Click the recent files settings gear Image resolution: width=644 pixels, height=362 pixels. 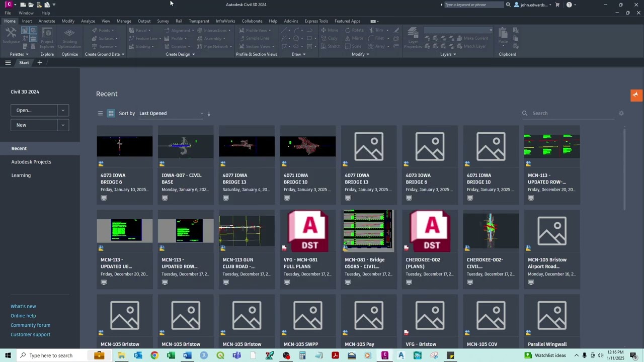pyautogui.click(x=621, y=113)
